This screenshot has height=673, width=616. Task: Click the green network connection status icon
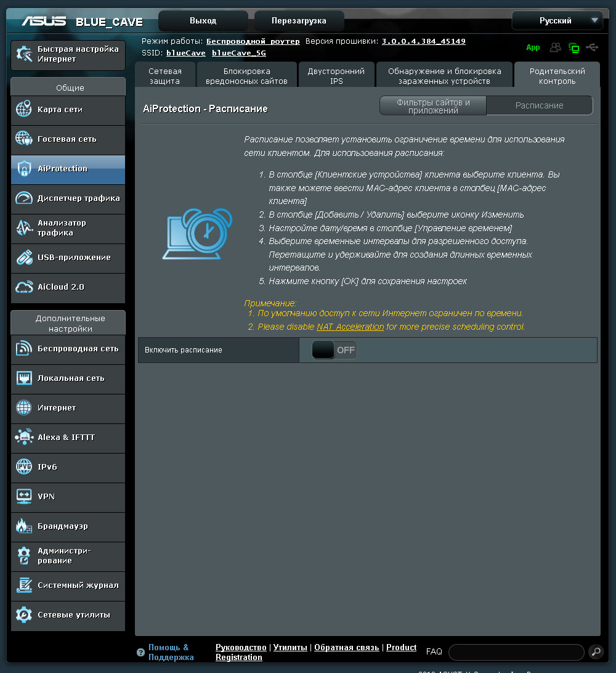[x=573, y=47]
